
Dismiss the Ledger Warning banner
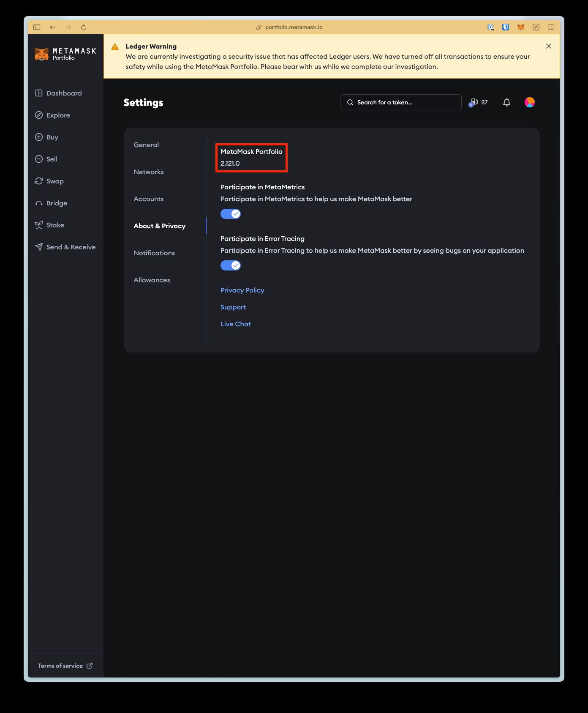548,46
